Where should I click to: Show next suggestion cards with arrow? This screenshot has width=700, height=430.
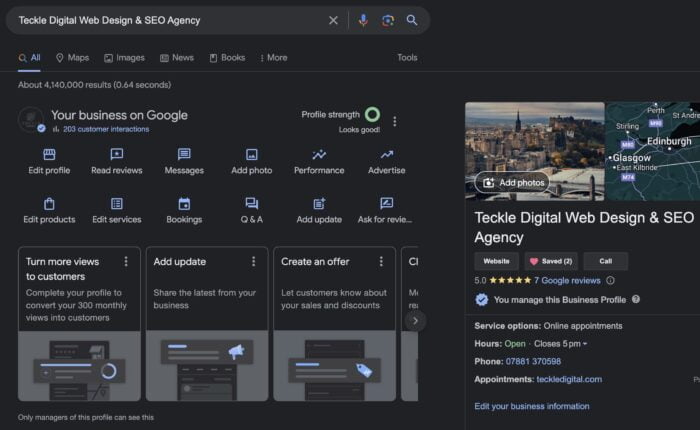(x=415, y=321)
